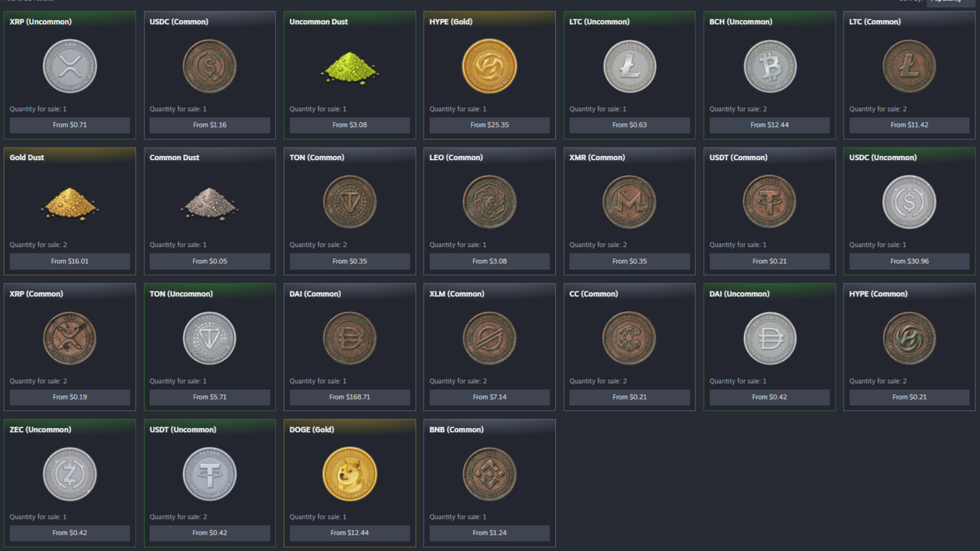Open the BNB (Common) bronze coin image
980x551 pixels.
[489, 474]
